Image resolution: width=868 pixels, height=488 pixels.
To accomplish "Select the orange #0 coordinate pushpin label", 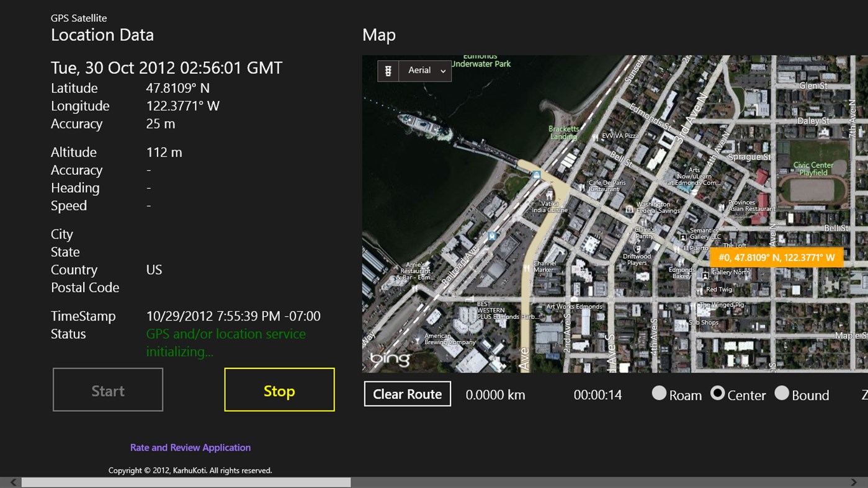I will click(776, 257).
